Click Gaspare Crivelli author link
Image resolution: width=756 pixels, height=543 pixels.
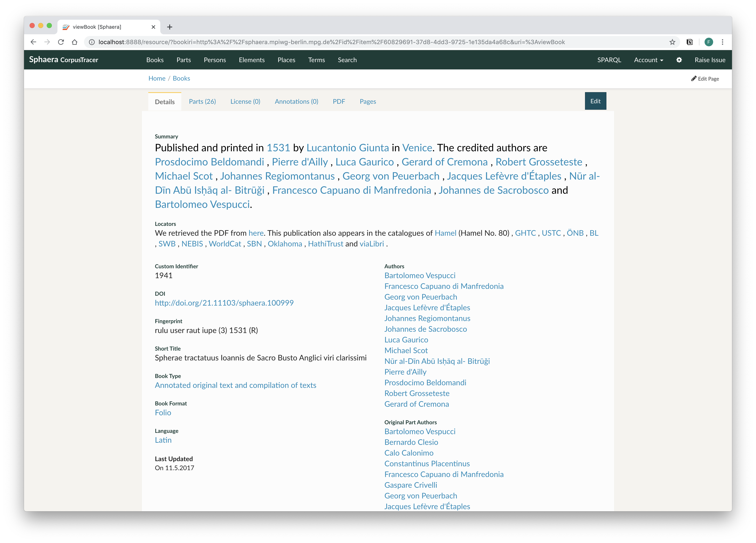411,485
